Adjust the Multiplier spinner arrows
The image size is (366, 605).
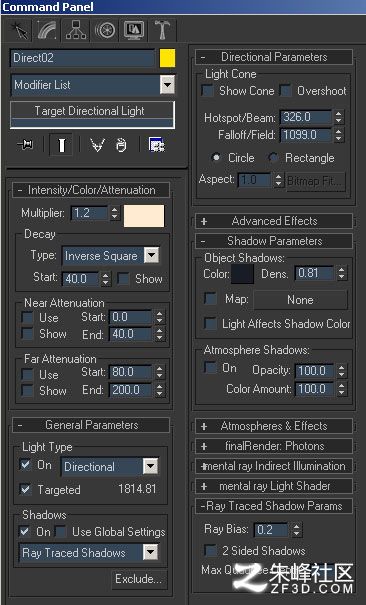pyautogui.click(x=114, y=213)
